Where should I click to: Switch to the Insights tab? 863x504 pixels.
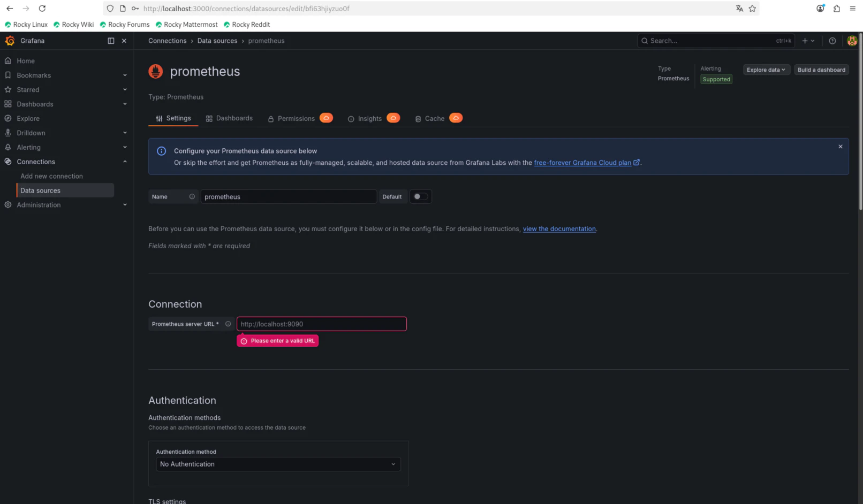pos(365,119)
